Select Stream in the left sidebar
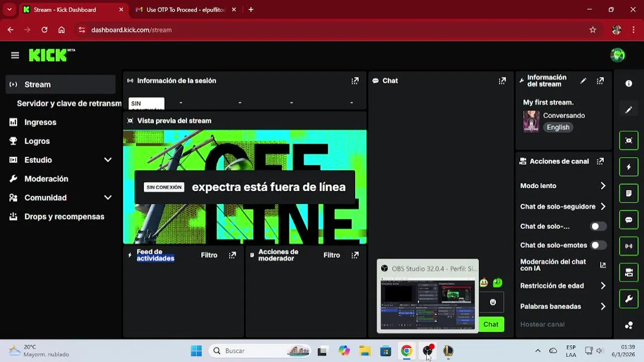644x362 pixels. 61,84
